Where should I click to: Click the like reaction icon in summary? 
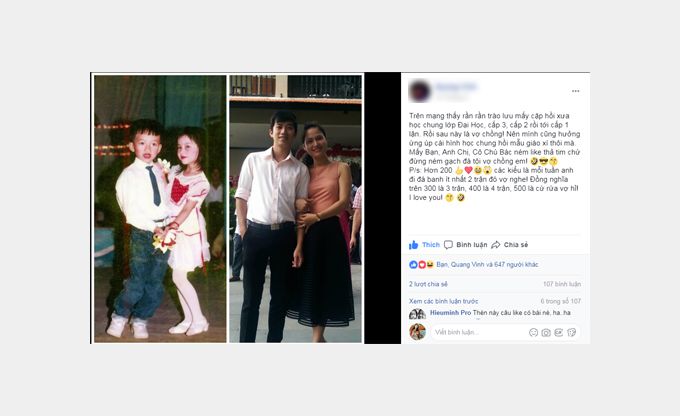413,264
